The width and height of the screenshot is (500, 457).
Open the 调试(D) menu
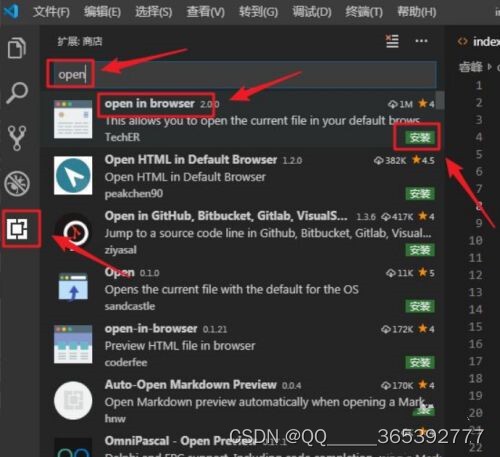(x=312, y=12)
